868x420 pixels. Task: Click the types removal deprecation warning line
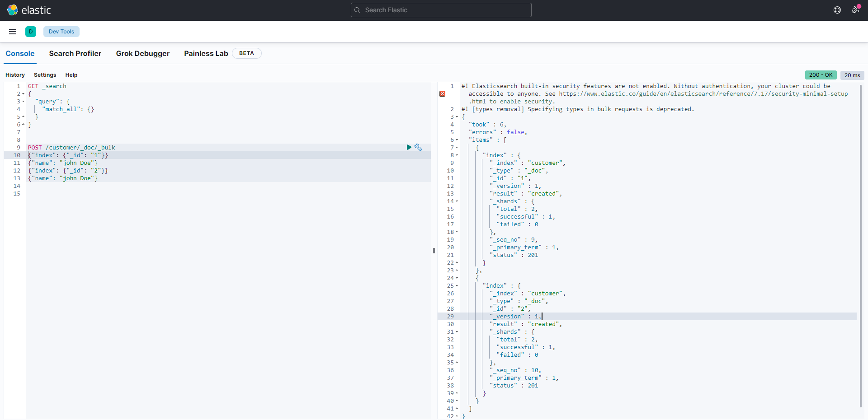(x=578, y=109)
